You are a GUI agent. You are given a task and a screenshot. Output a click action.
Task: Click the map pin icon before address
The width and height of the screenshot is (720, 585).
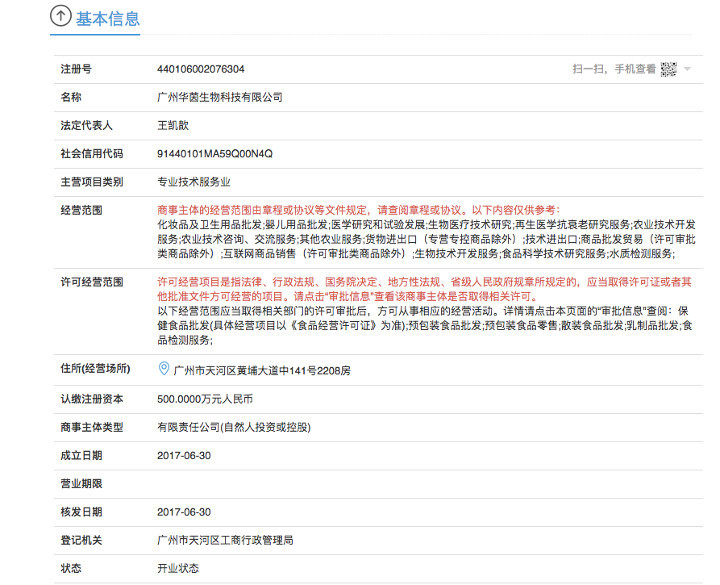tap(163, 369)
